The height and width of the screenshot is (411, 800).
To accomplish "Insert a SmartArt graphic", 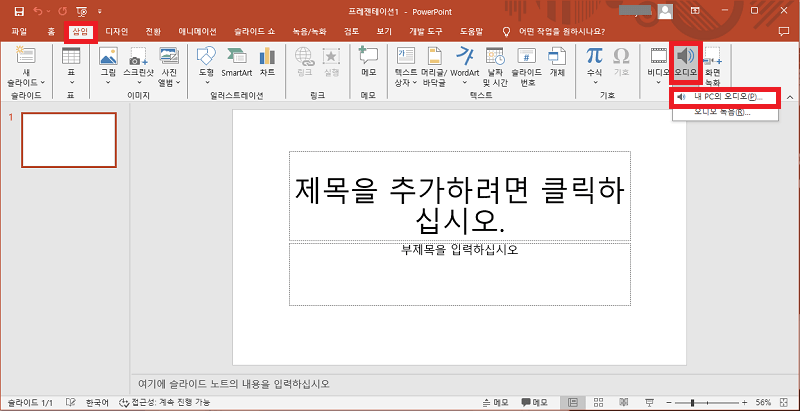I will [x=236, y=61].
